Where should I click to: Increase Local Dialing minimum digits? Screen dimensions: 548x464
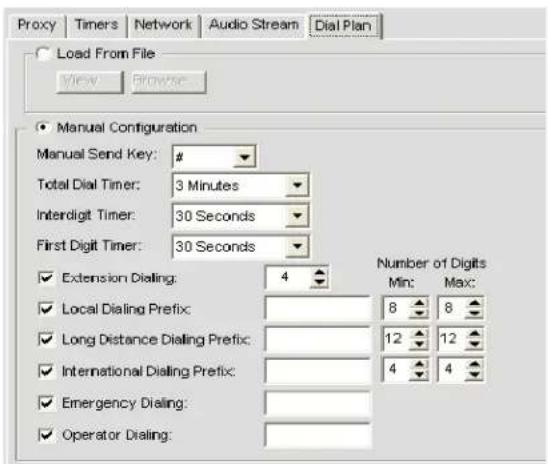tap(419, 303)
